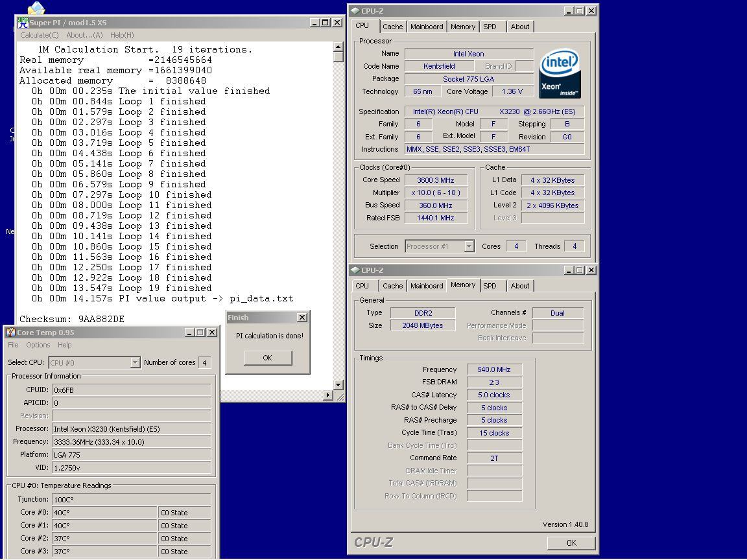This screenshot has width=747, height=560.
Task: Click the Instructions field 'MMX, SSE, SSE2'
Action: pyautogui.click(x=495, y=149)
